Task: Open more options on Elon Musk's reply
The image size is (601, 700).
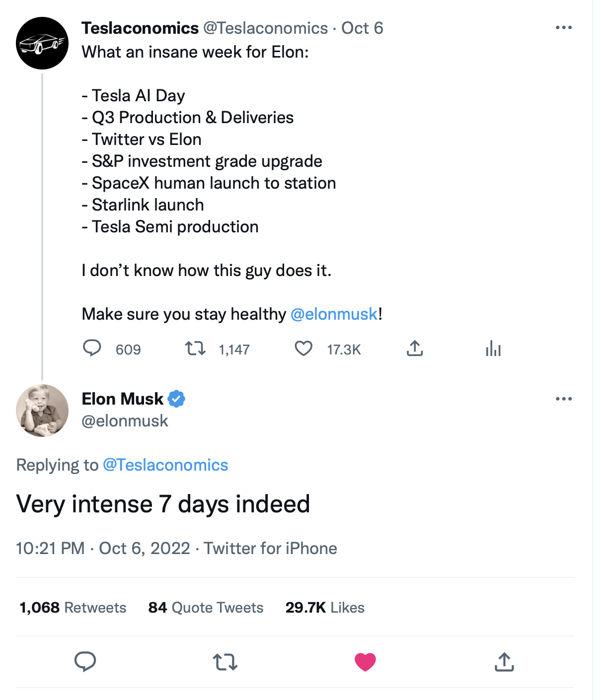Action: 564,399
